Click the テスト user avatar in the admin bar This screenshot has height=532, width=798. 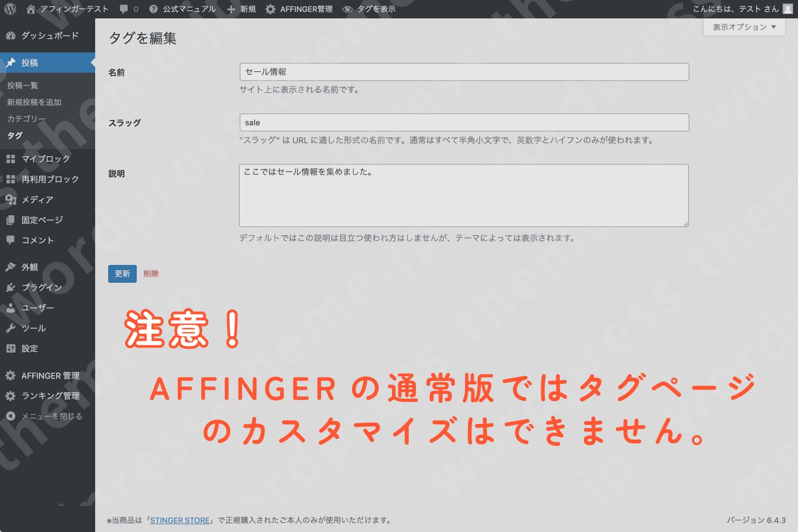coord(787,8)
